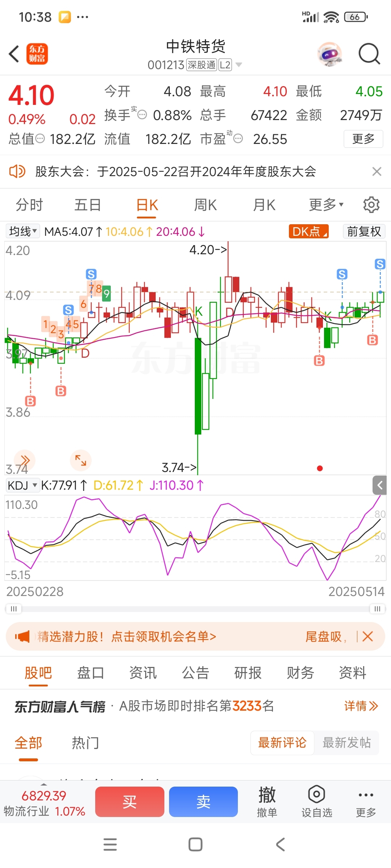Image resolution: width=391 pixels, height=868 pixels.
Task: Open 物流行业 index 6829.39 info
Action: [x=44, y=804]
